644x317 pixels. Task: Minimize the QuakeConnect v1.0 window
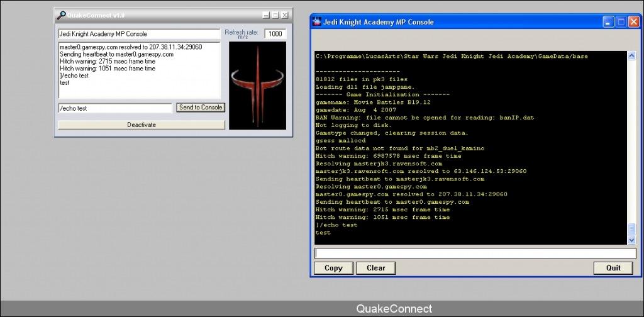point(266,15)
